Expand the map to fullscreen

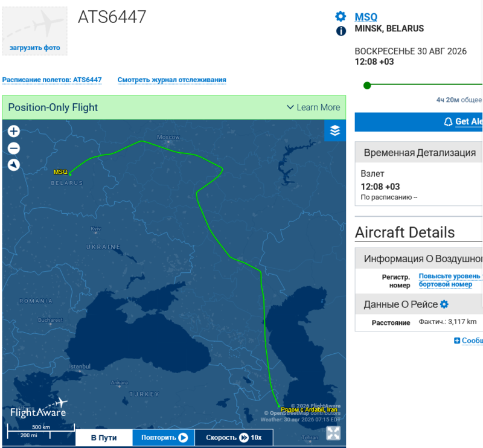[x=333, y=433]
